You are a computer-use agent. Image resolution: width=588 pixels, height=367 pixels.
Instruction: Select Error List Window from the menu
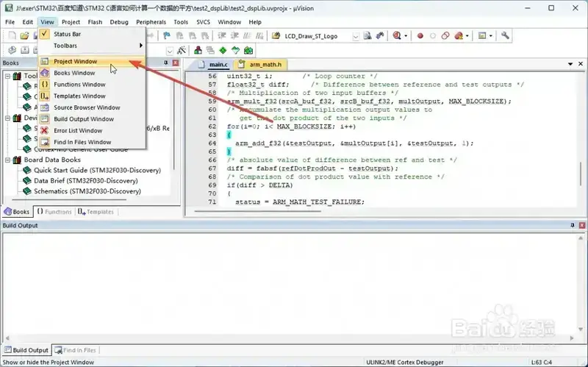[x=78, y=130]
